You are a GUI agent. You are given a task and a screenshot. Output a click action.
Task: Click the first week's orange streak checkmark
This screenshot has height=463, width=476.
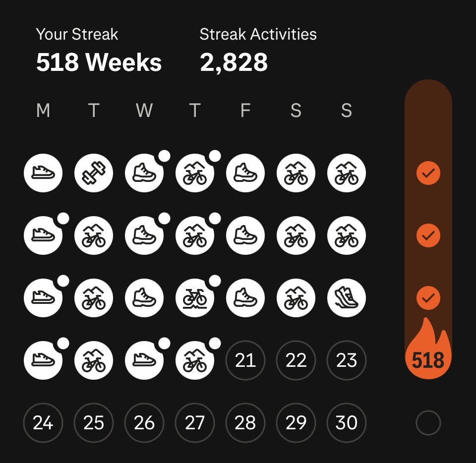point(428,174)
